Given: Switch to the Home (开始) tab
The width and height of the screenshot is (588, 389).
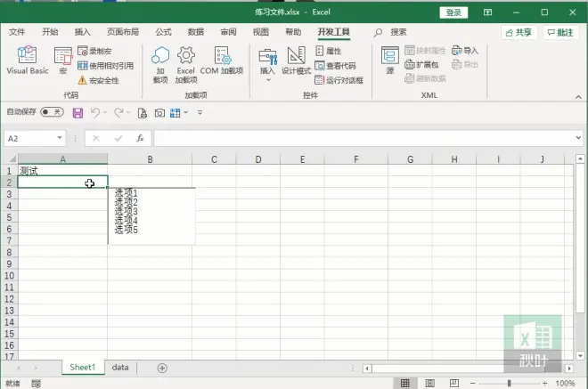Looking at the screenshot, I should 50,32.
